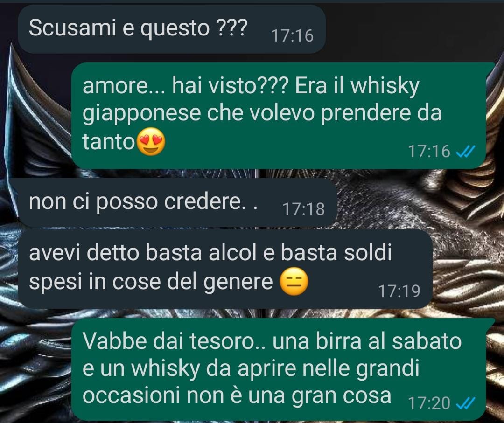
Task: Tap the chat wallpaper right of 'Scusami' message
Action: [x=415, y=30]
